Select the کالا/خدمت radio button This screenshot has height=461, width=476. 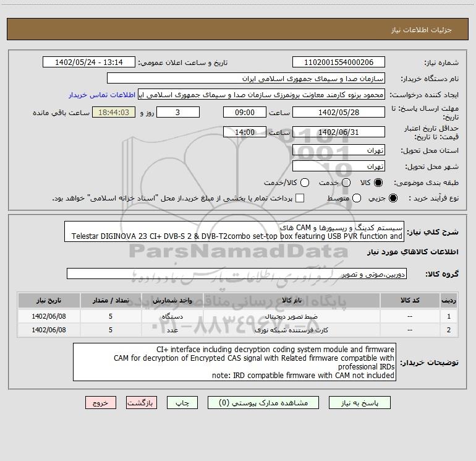tap(305, 183)
